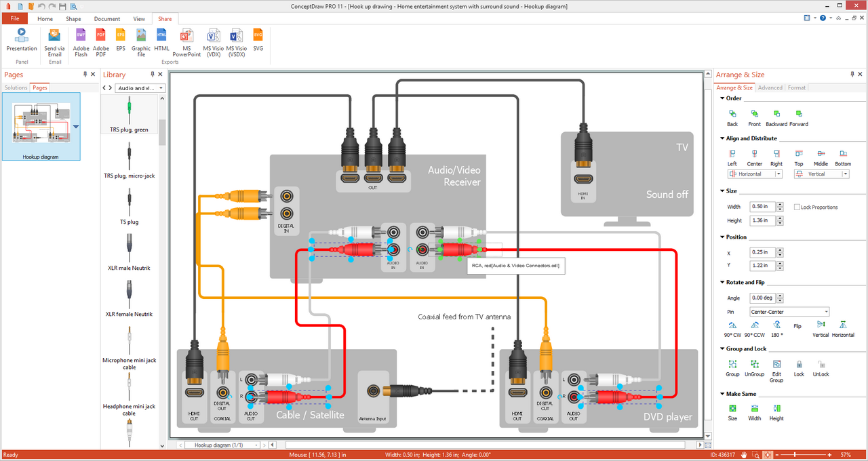
Task: Click the zoom slider in status bar
Action: pyautogui.click(x=804, y=454)
